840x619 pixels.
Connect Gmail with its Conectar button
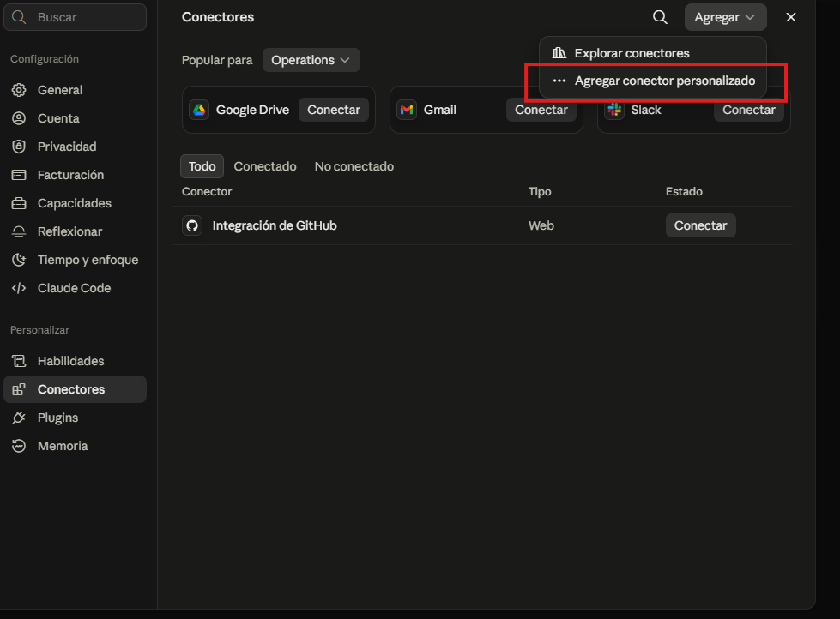click(x=541, y=110)
